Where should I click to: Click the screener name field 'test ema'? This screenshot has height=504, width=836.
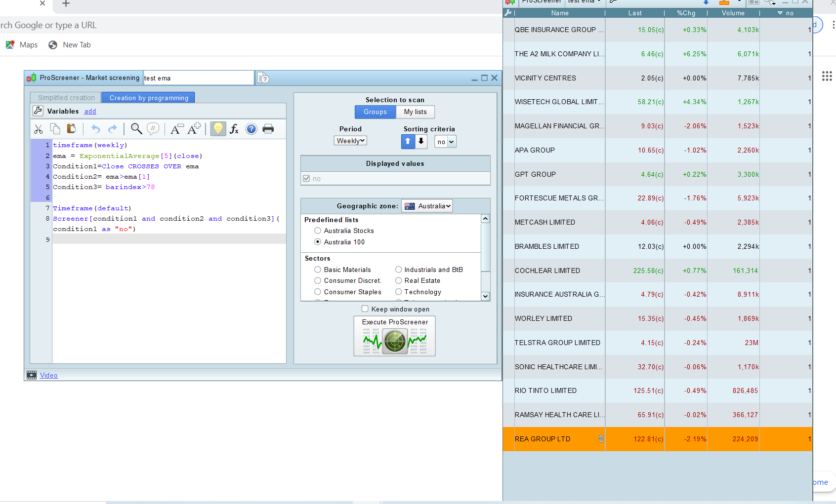(199, 78)
